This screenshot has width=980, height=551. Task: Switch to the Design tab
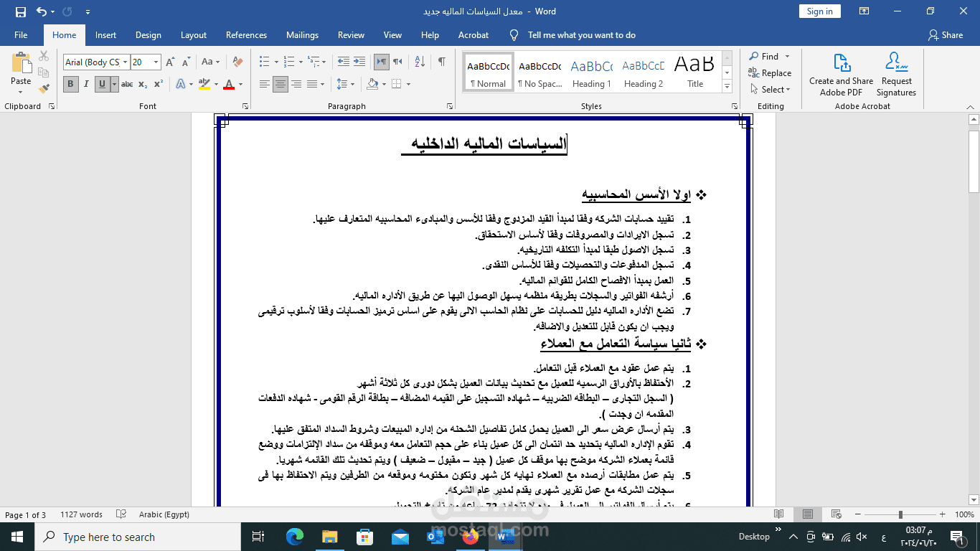pyautogui.click(x=149, y=35)
